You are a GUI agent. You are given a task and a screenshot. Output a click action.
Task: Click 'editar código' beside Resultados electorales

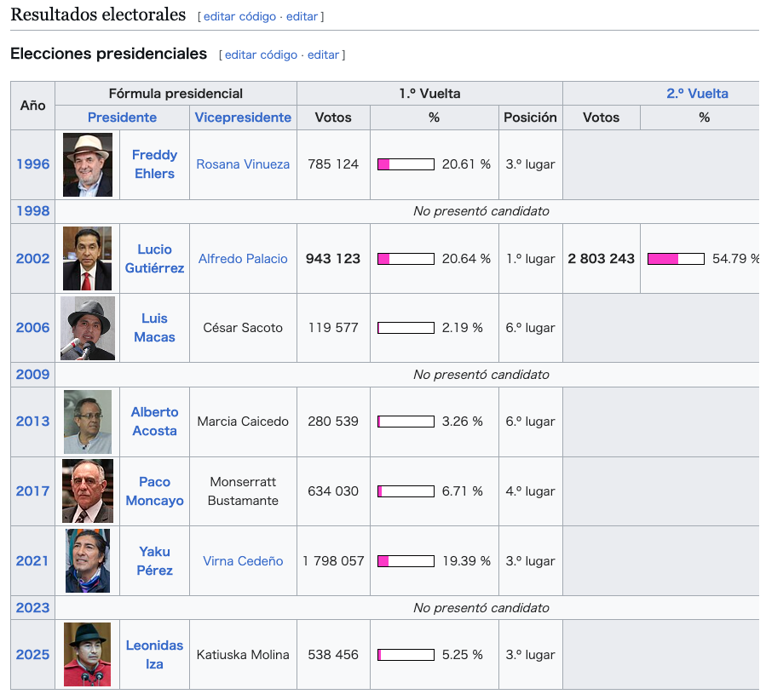239,16
